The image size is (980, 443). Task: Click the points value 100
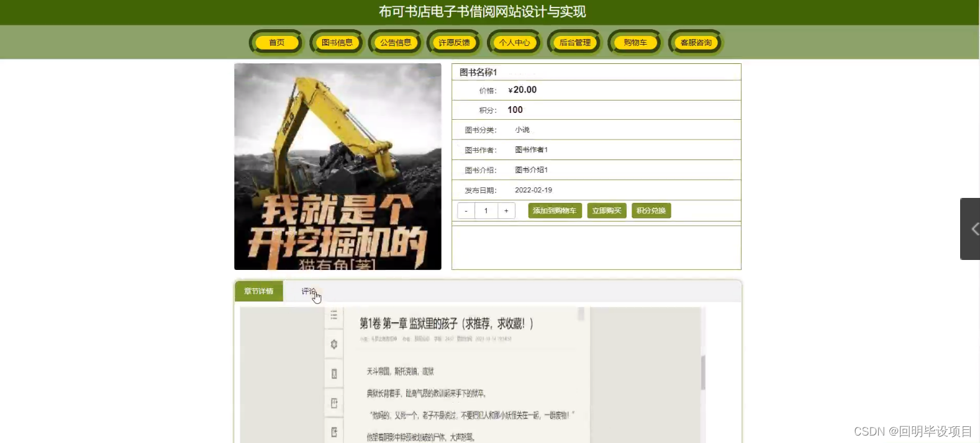pos(515,110)
